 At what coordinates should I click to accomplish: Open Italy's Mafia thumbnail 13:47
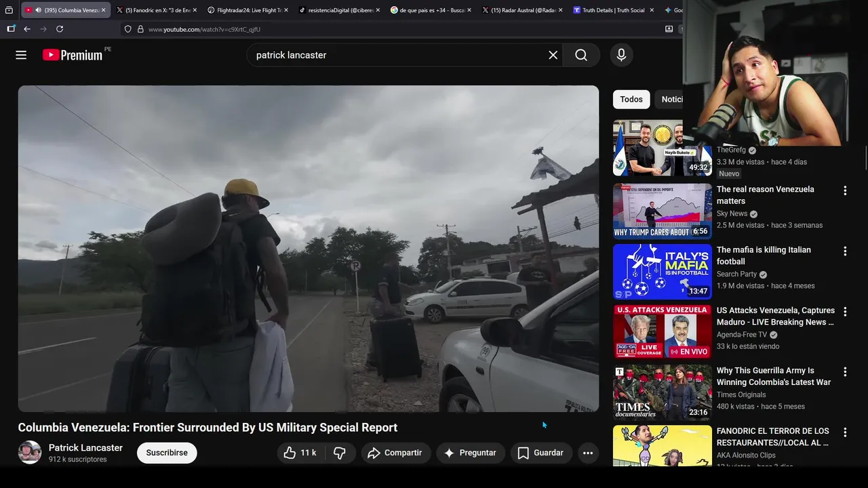click(x=663, y=271)
